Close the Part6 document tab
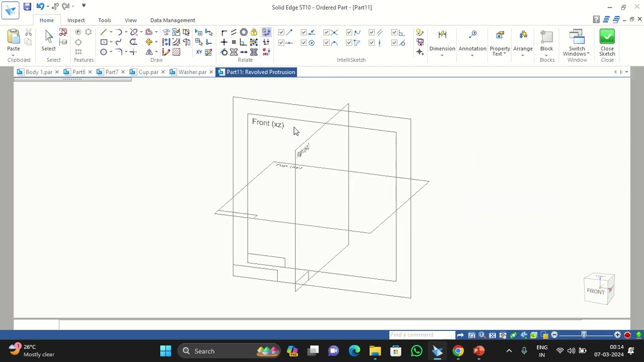This screenshot has width=644, height=362. [x=90, y=72]
